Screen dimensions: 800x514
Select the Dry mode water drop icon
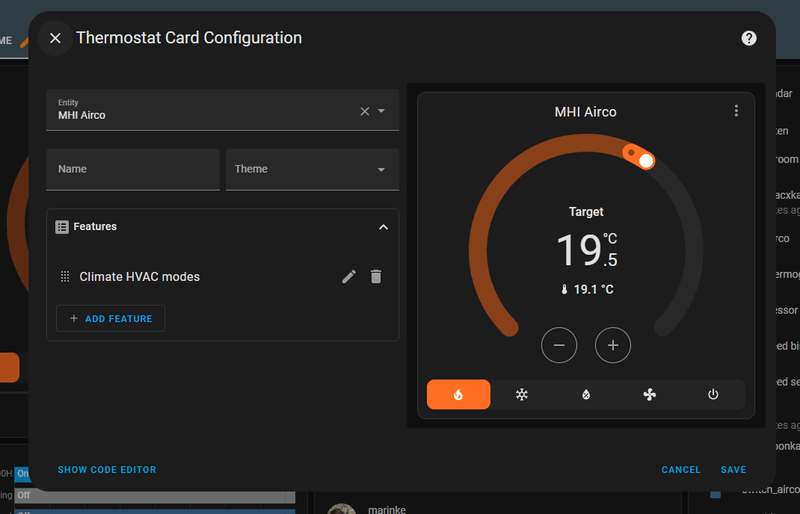(x=586, y=395)
